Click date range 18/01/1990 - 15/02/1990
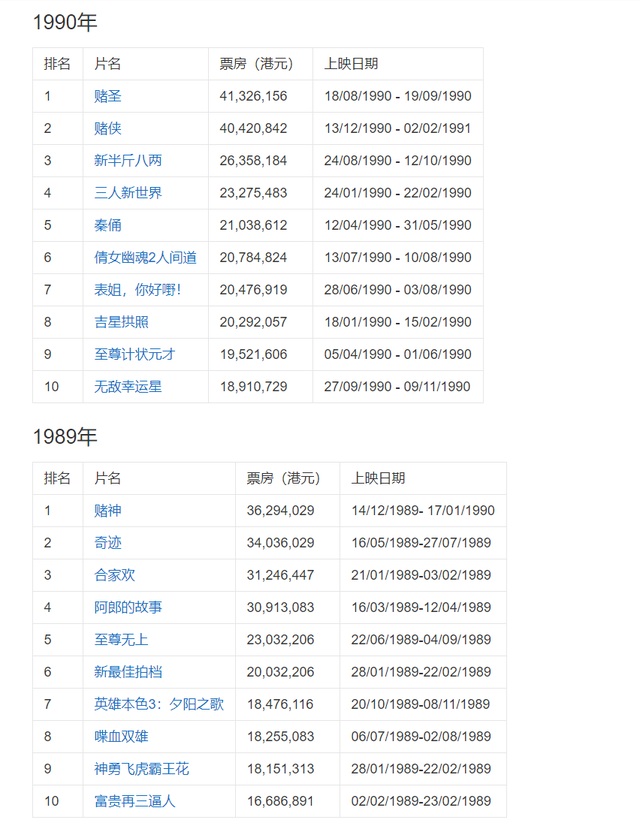 pos(398,322)
